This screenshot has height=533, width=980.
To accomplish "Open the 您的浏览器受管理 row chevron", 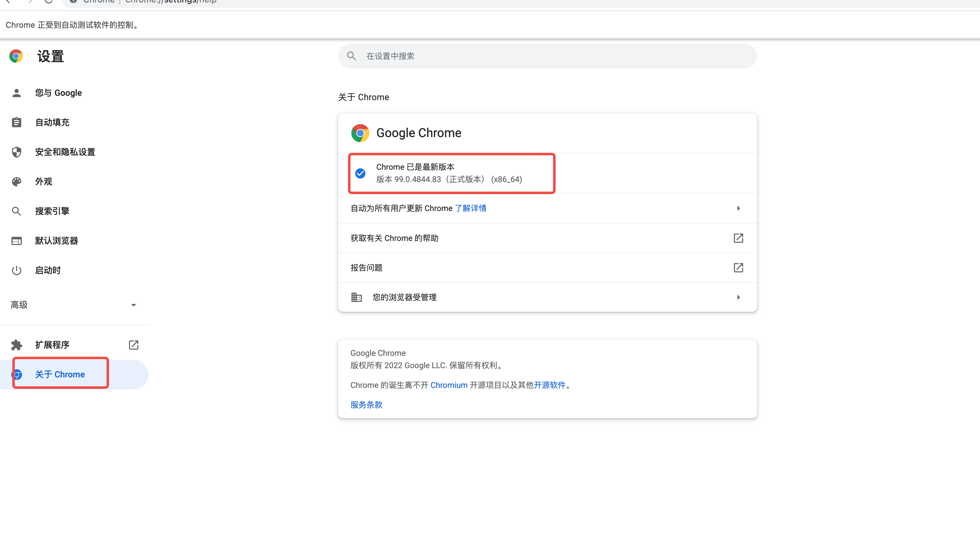I will 738,297.
